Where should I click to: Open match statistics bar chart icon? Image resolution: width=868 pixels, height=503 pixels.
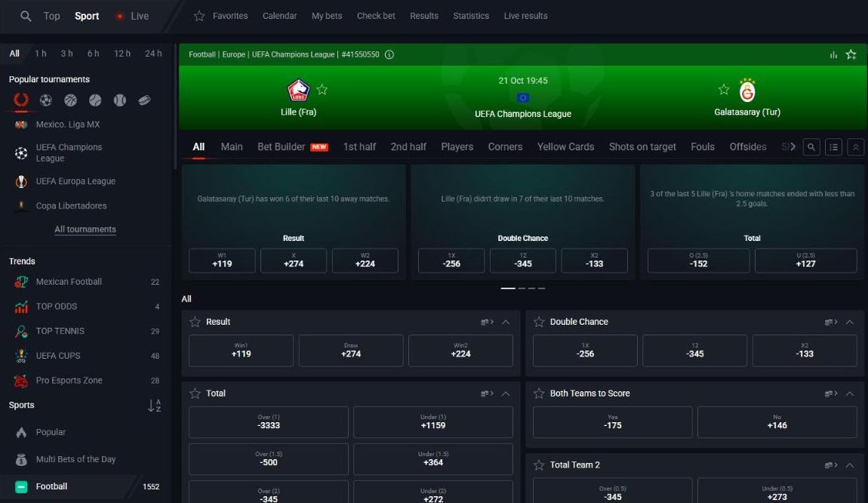tap(833, 54)
